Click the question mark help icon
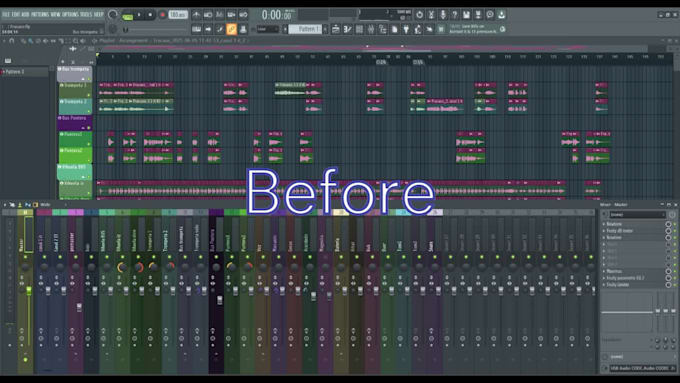The height and width of the screenshot is (383, 680). click(x=454, y=15)
